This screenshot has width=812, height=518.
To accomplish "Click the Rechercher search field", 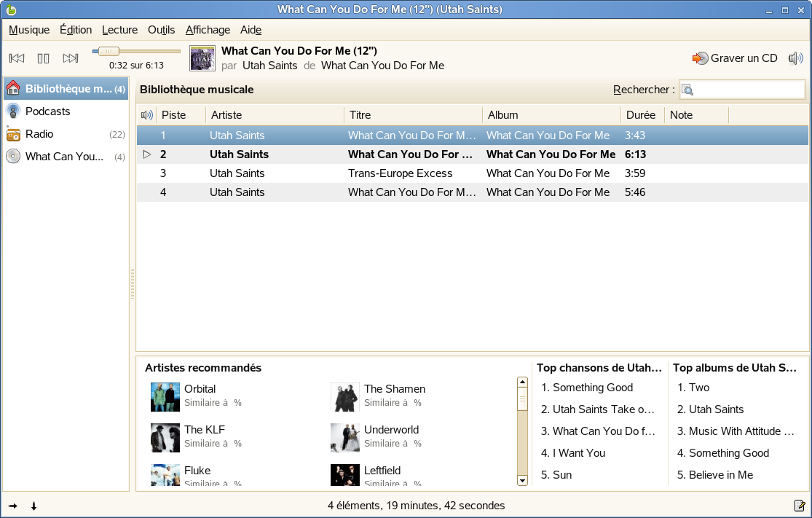I will point(743,90).
